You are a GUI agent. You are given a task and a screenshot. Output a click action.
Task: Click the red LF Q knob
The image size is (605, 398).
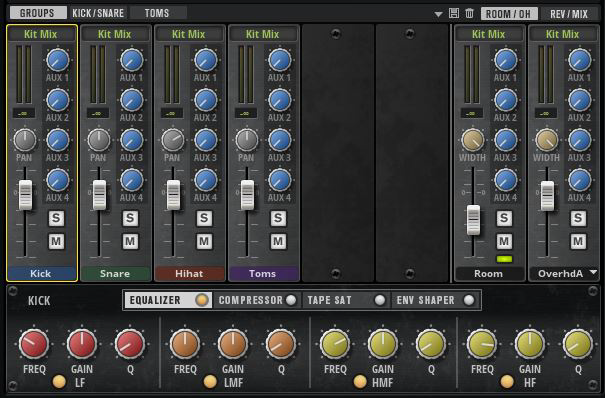tap(130, 344)
